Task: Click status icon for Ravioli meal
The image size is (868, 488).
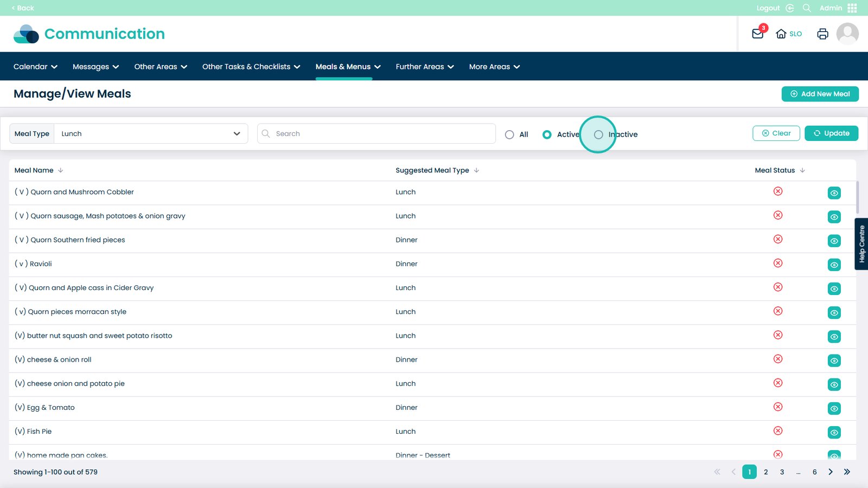Action: [778, 264]
